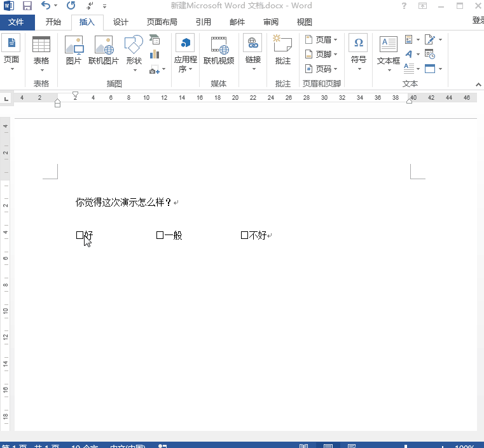Click the Quick Parts document icon
Image resolution: width=484 pixels, height=448 pixels.
tap(409, 39)
